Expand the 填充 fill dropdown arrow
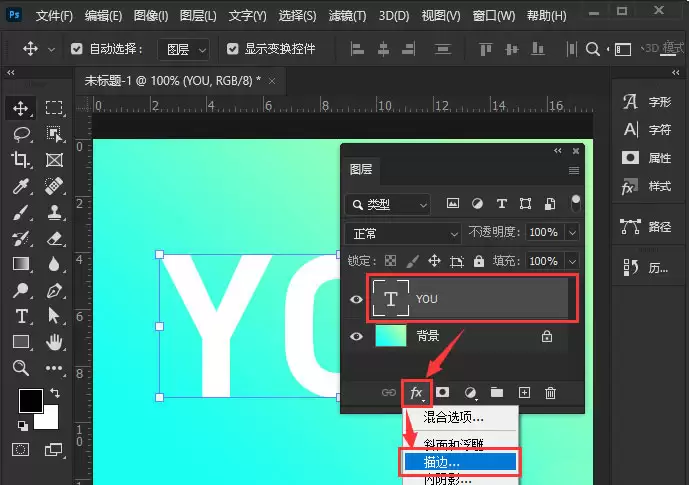 (x=572, y=261)
